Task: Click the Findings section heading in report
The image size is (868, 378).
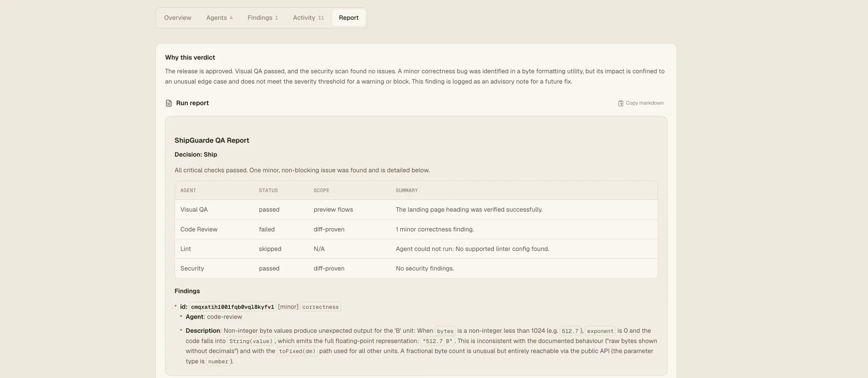Action: (x=187, y=291)
